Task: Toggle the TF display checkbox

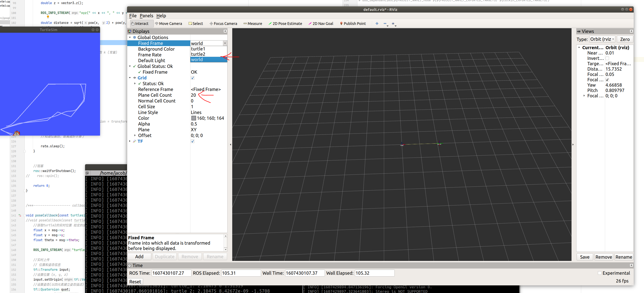Action: point(192,141)
